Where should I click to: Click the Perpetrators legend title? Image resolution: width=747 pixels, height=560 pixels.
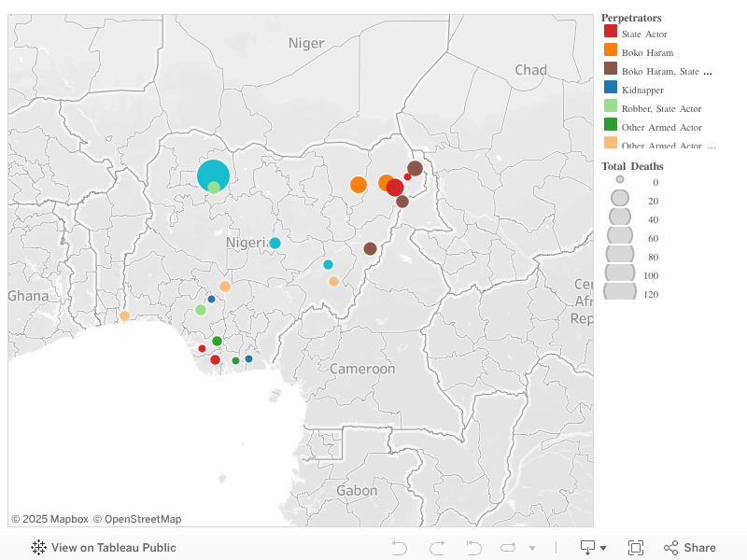[631, 17]
